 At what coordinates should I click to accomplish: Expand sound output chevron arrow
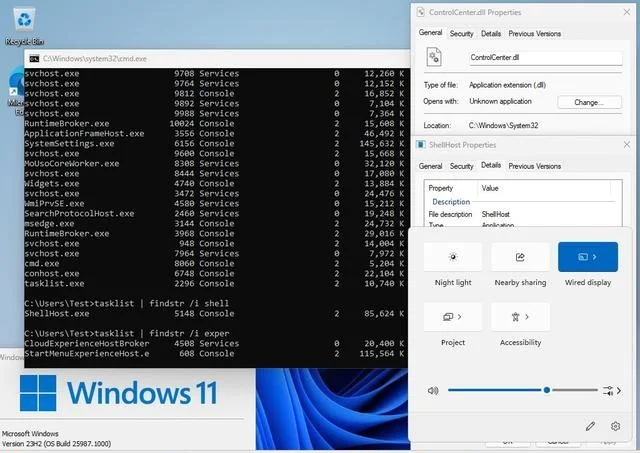[619, 391]
